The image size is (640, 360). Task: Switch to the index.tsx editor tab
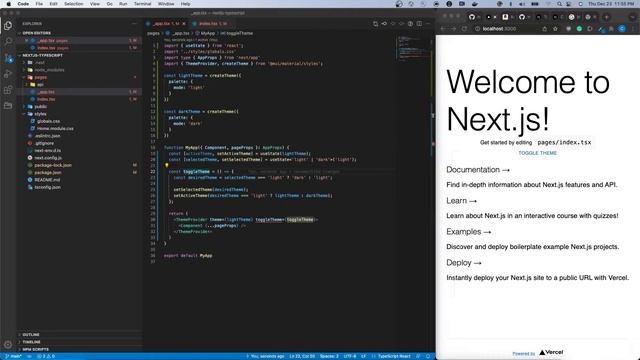[210, 24]
